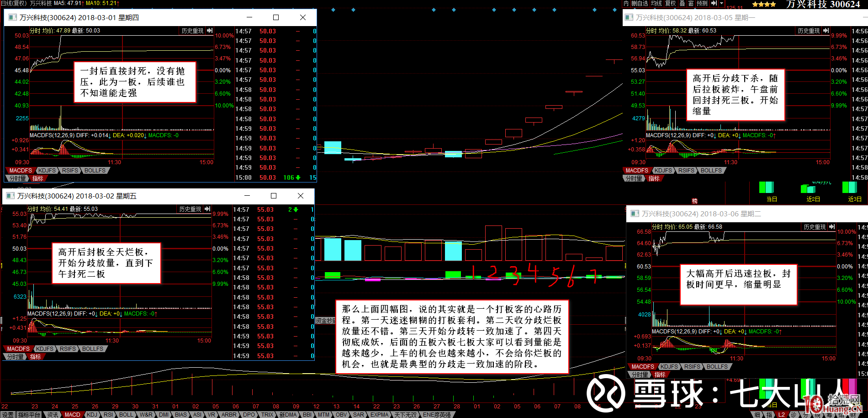Select the 新DMA indicator tab
This screenshot has height=418, width=868.
(x=288, y=415)
